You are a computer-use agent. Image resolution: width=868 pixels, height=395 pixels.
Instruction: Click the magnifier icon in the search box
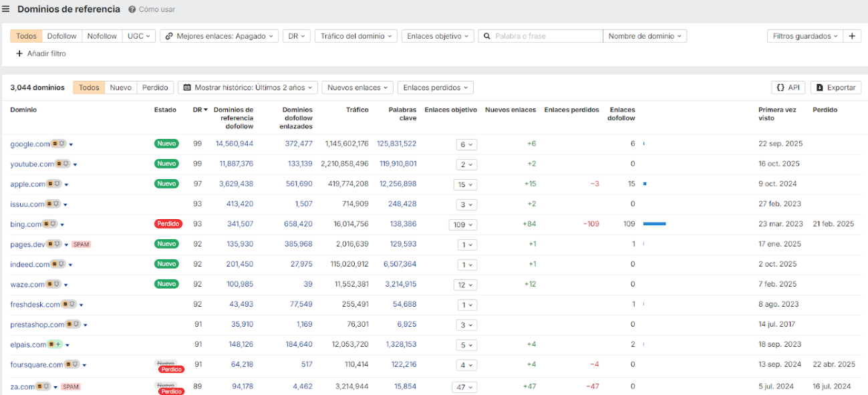click(x=487, y=36)
